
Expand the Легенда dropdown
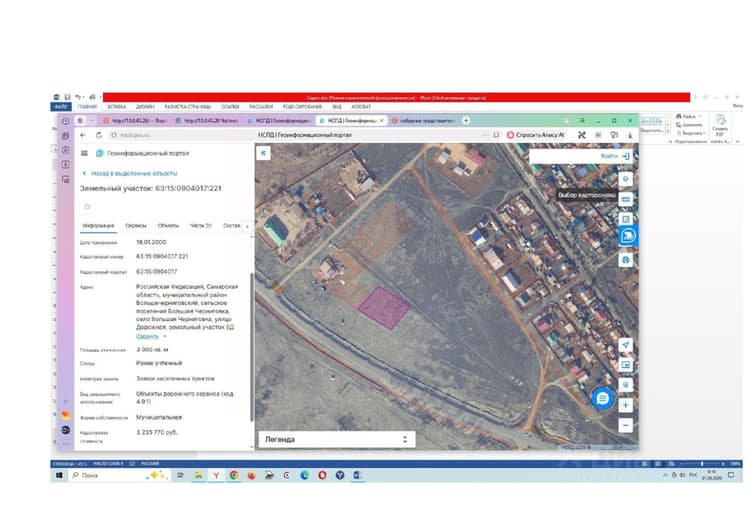[x=337, y=439]
